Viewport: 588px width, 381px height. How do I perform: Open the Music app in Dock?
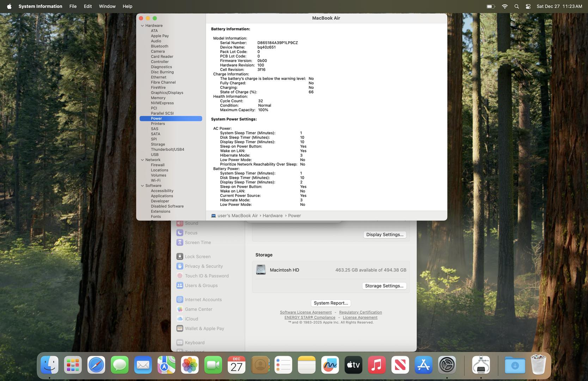[x=376, y=365]
